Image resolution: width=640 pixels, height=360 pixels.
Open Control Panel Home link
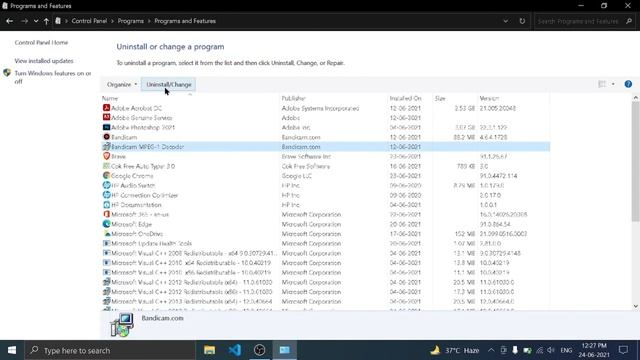click(41, 42)
